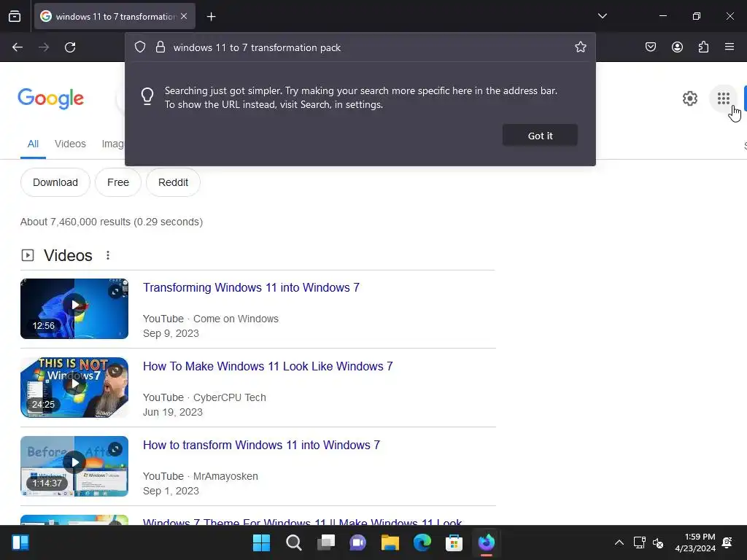This screenshot has height=560, width=747.
Task: Play the 12:56 video thumbnail
Action: [x=74, y=308]
